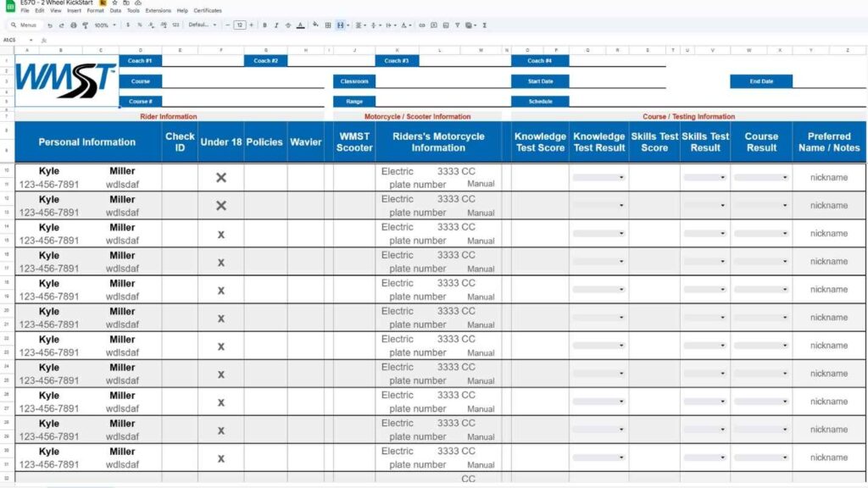Toggle Under 18 checkbox in row 14
Viewport: 868px width, 488px height.
[221, 234]
